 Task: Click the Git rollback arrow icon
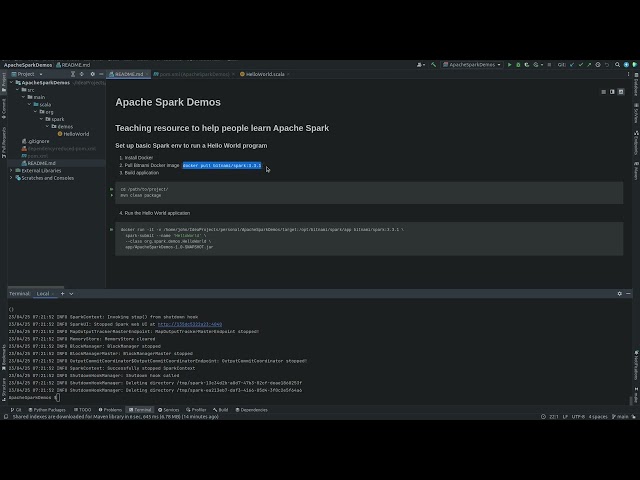607,64
